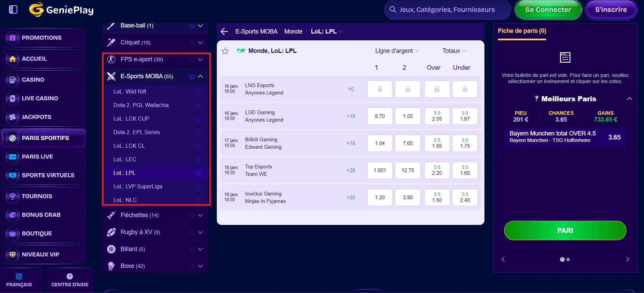Viewport: 644px width, 293px height.
Task: Toggle favorite star for LoL: LCK CUP
Action: click(x=199, y=119)
